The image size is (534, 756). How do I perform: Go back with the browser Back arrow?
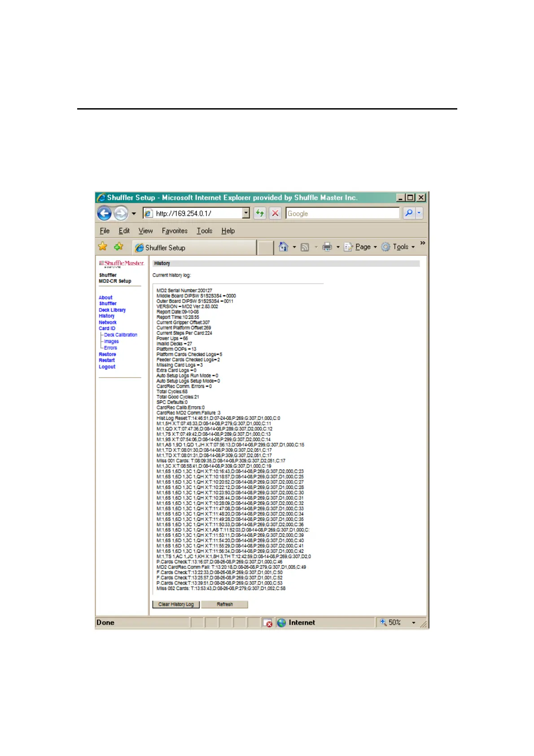pos(105,213)
